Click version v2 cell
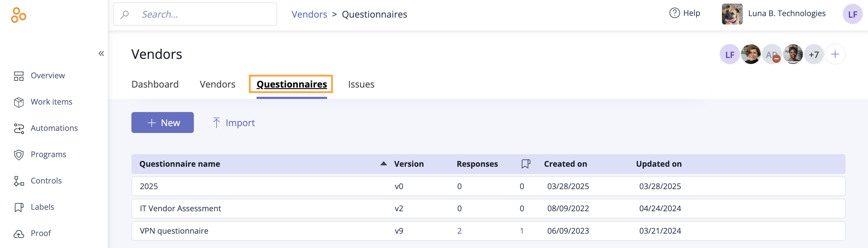The width and height of the screenshot is (868, 248). pyautogui.click(x=399, y=209)
